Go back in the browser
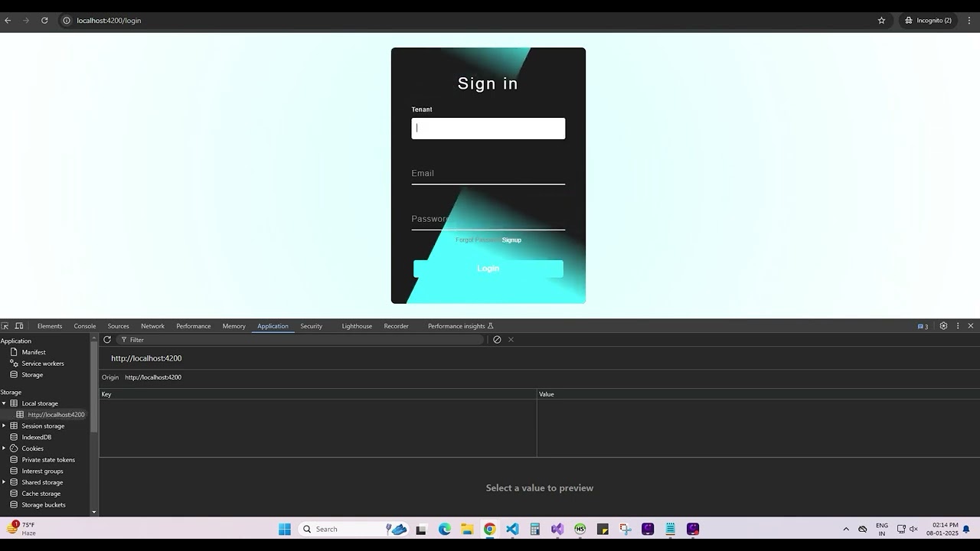 [8, 21]
